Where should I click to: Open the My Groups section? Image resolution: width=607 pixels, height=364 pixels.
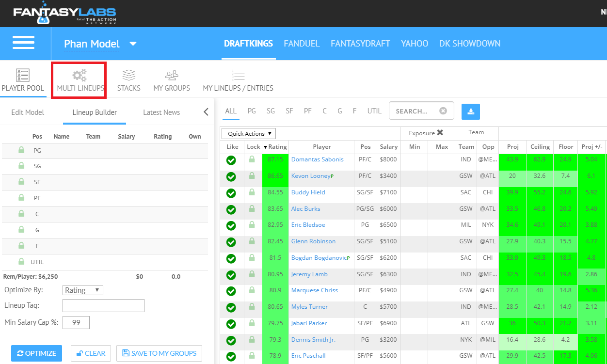click(172, 80)
